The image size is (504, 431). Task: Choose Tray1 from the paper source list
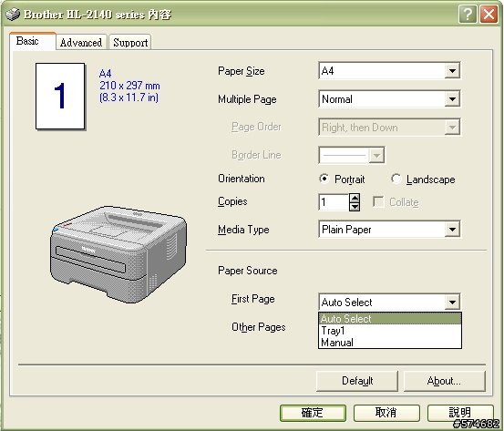390,331
